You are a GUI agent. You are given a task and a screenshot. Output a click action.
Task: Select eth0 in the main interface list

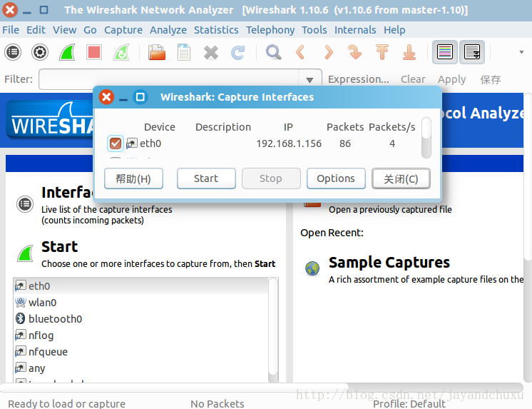[x=141, y=286]
